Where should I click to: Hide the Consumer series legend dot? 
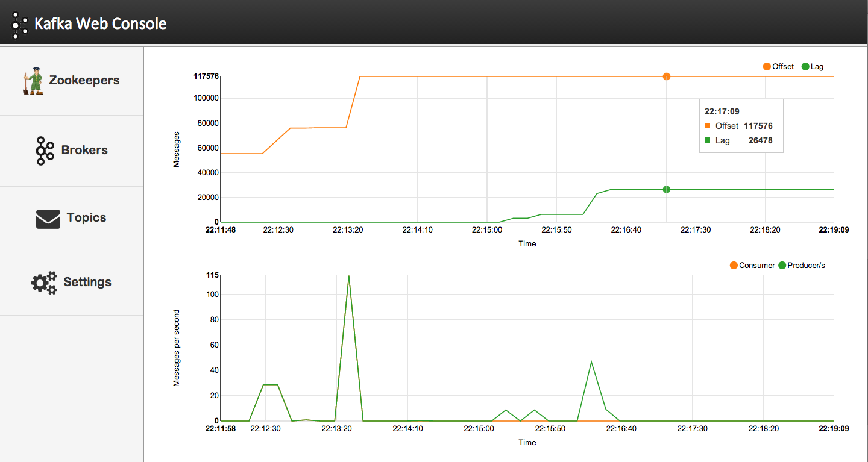click(734, 265)
